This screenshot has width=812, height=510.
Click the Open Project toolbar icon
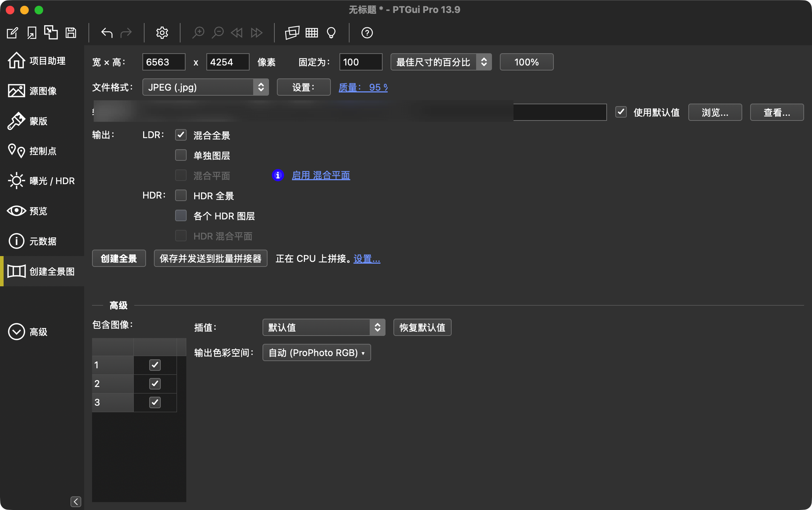pos(32,33)
